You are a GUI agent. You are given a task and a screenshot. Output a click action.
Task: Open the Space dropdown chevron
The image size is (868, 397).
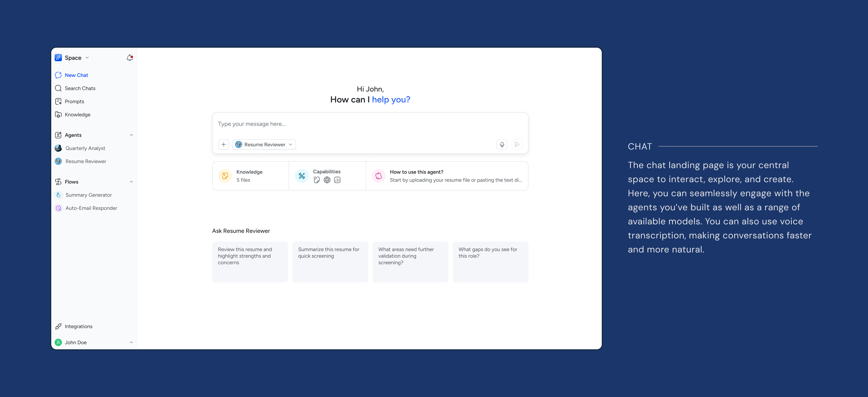pyautogui.click(x=87, y=58)
